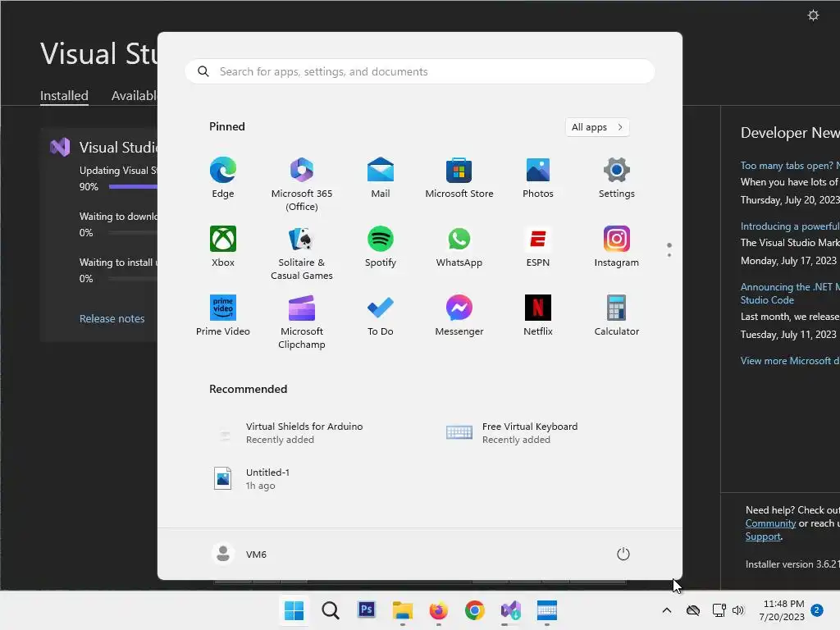
Task: Click the power button in Start menu
Action: (623, 554)
